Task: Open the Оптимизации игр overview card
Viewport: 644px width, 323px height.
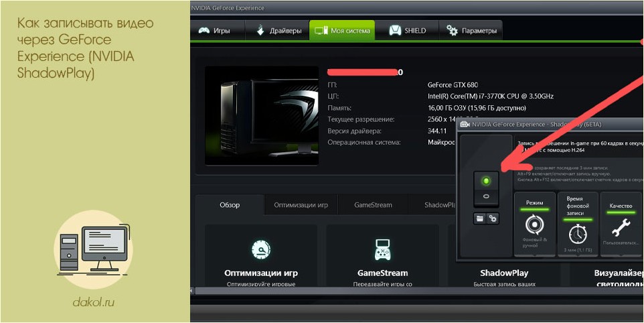Action: (x=261, y=255)
